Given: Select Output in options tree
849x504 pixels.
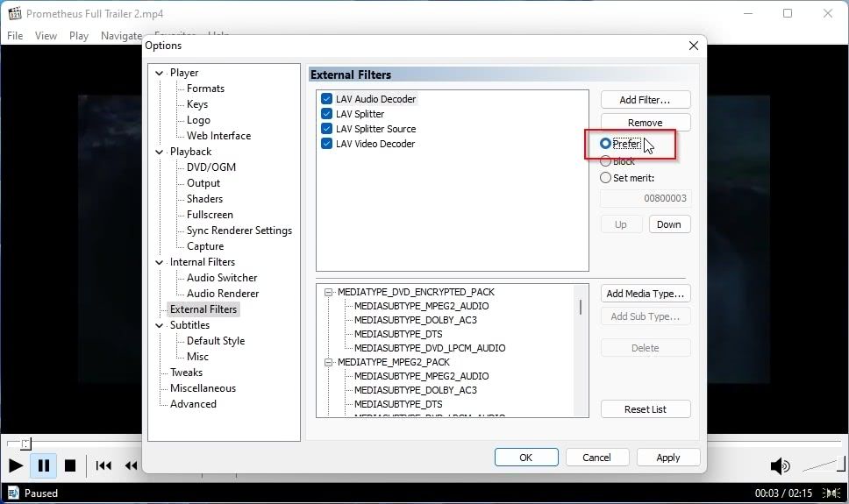Looking at the screenshot, I should 203,183.
